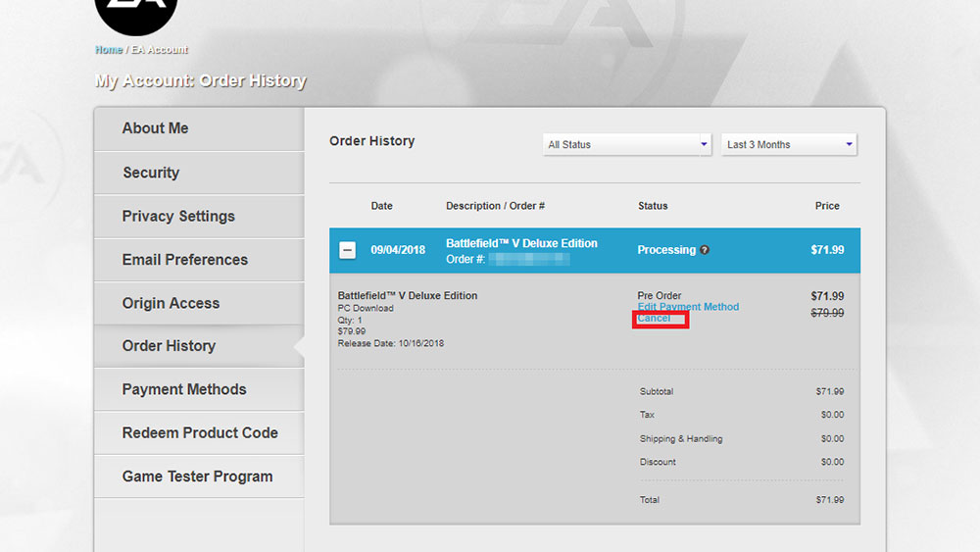The image size is (980, 552).
Task: Click the Processing status help icon
Action: (x=705, y=250)
